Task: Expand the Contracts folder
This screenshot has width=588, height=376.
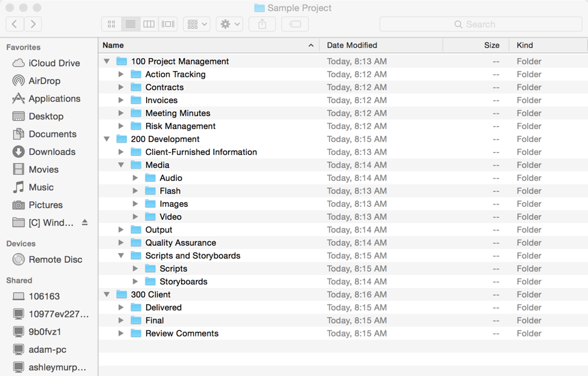Action: pyautogui.click(x=121, y=87)
